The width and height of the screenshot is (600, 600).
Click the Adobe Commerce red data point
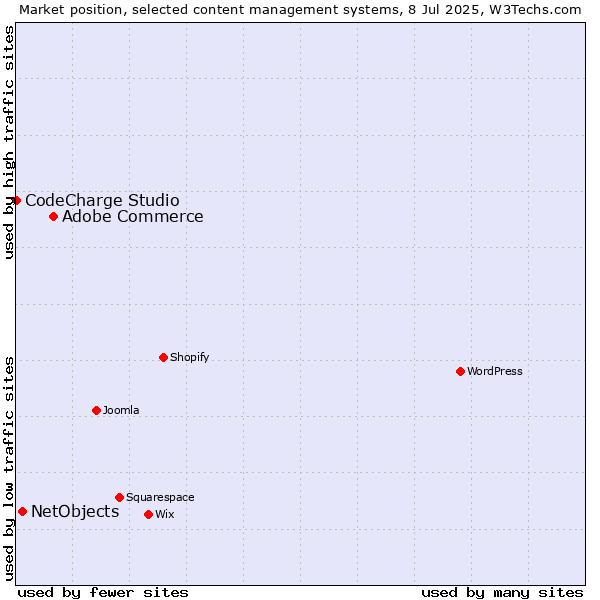(x=54, y=217)
